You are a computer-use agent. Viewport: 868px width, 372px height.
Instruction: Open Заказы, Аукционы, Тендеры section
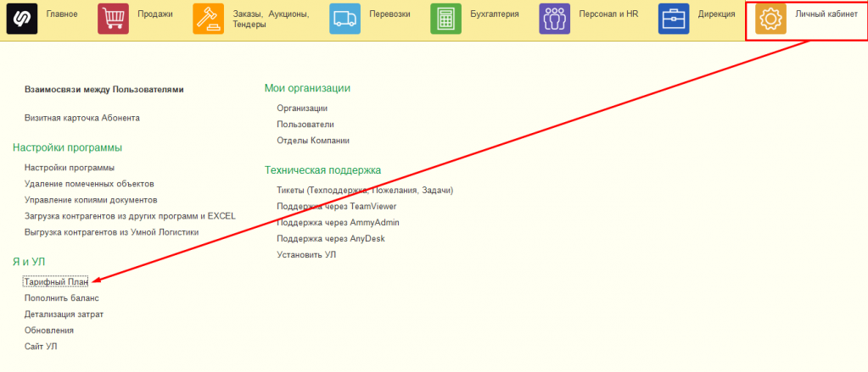[x=271, y=19]
